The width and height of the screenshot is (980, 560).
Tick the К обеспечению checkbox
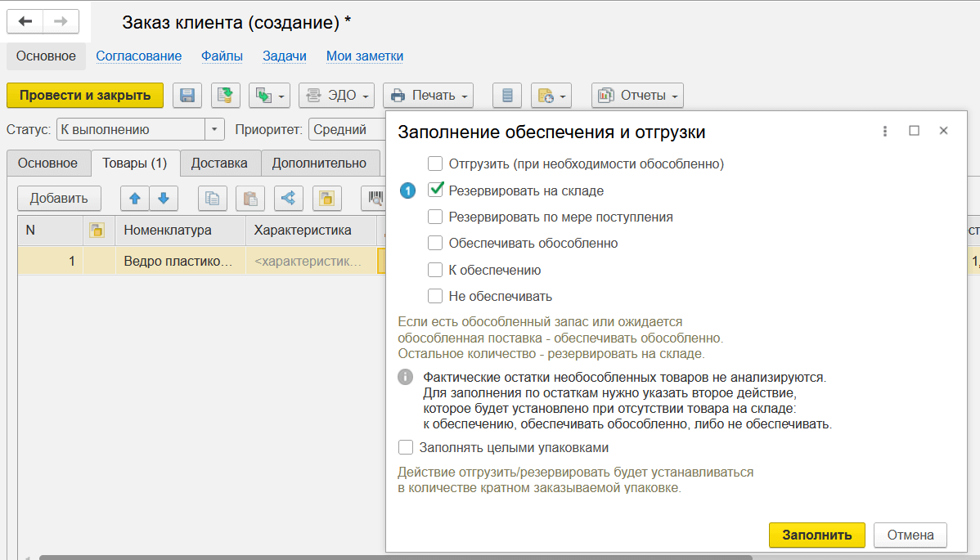pos(435,270)
